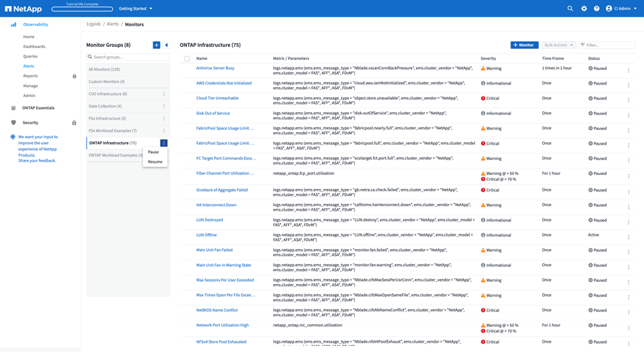Click the blue + Monitor button
Image resolution: width=644 pixels, height=352 pixels.
(524, 45)
